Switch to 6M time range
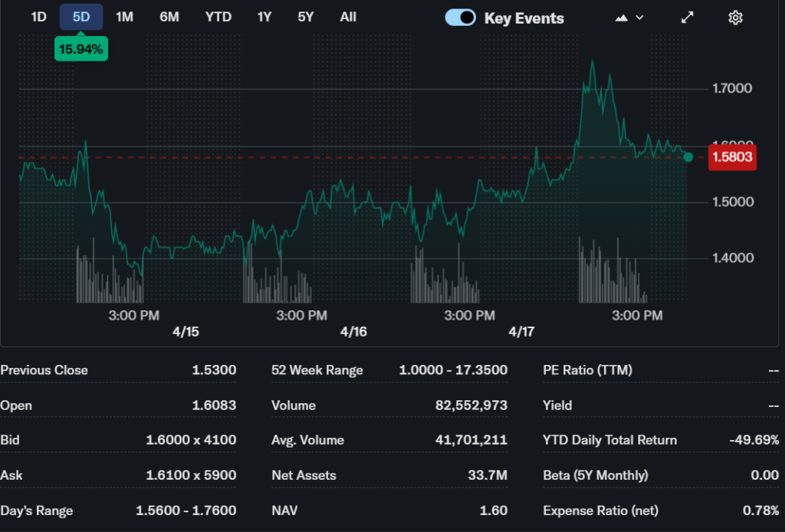 (169, 17)
